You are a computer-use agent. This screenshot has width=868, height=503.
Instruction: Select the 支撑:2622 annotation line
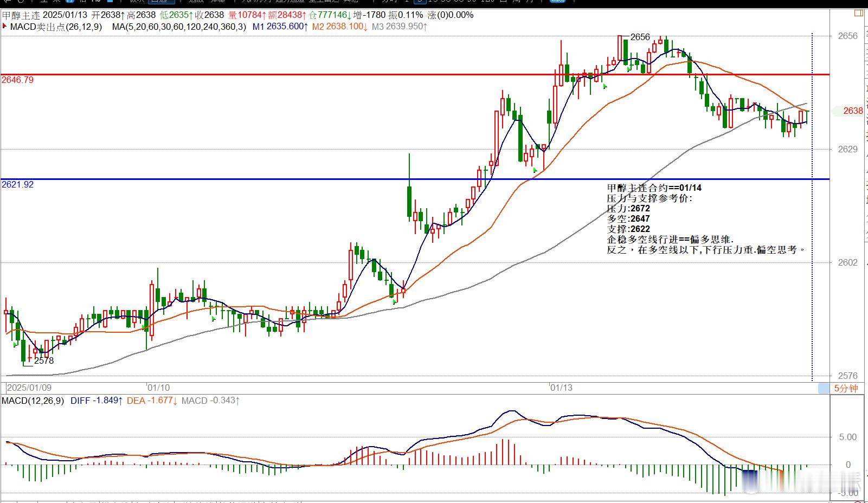pyautogui.click(x=628, y=229)
